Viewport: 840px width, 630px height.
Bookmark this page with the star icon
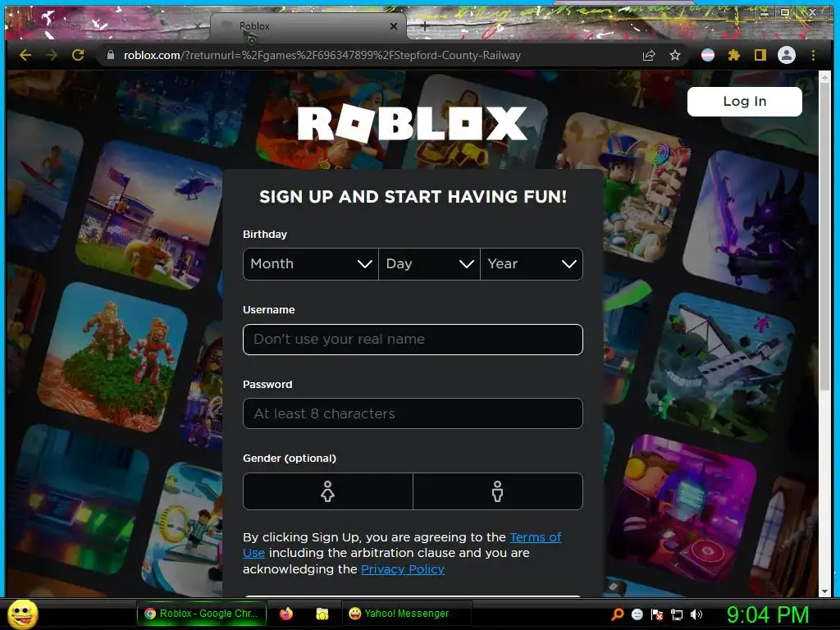coord(675,55)
